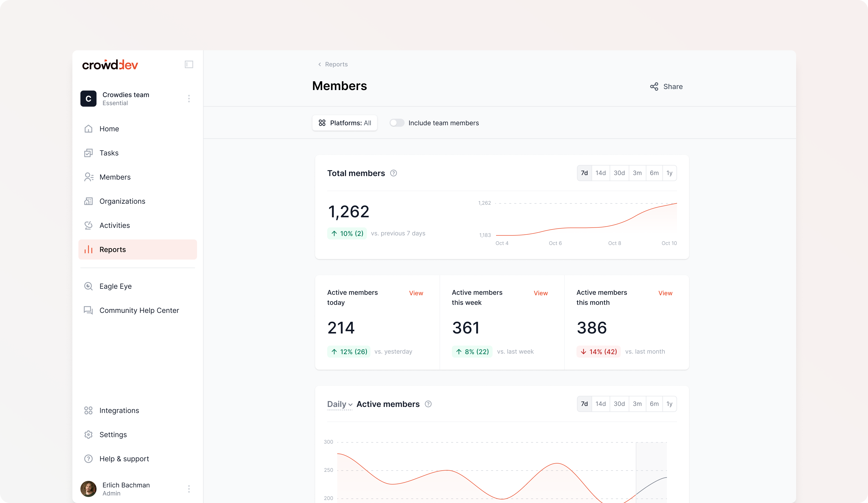
Task: Expand the Daily granularity dropdown
Action: tap(340, 404)
